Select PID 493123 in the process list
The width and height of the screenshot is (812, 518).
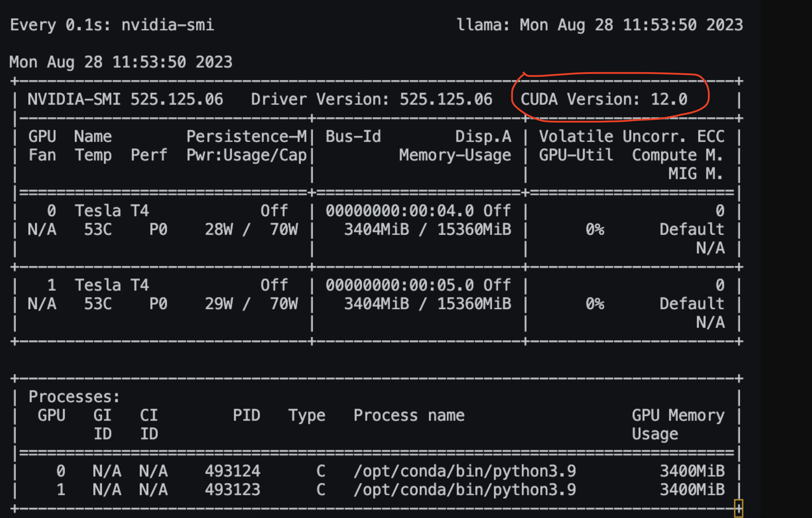(233, 489)
